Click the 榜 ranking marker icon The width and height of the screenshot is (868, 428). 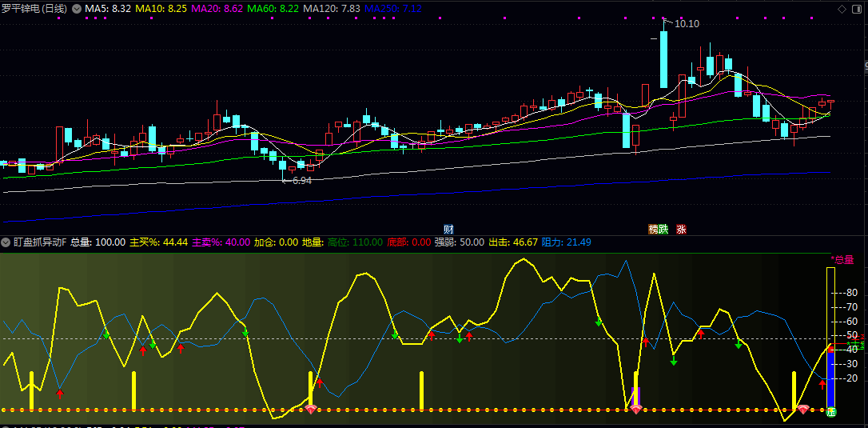pos(653,229)
